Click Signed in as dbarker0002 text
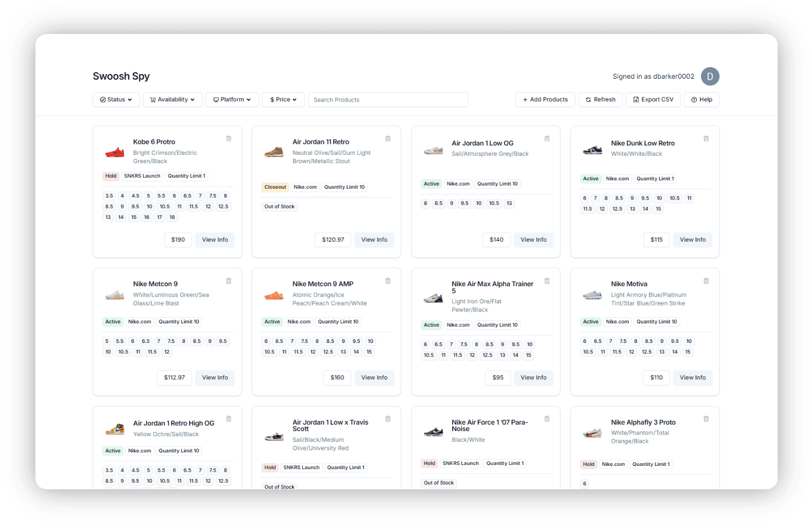Image resolution: width=812 pixels, height=530 pixels. tap(654, 77)
